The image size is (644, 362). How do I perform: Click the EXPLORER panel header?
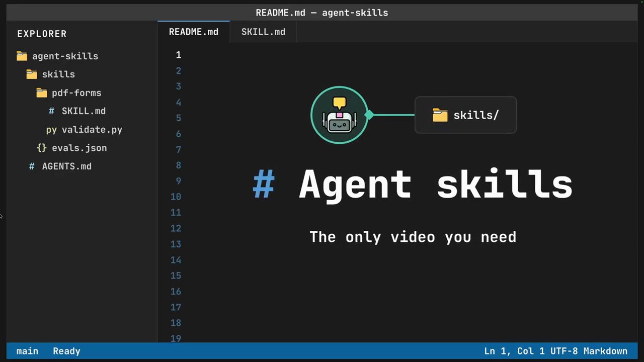point(42,34)
